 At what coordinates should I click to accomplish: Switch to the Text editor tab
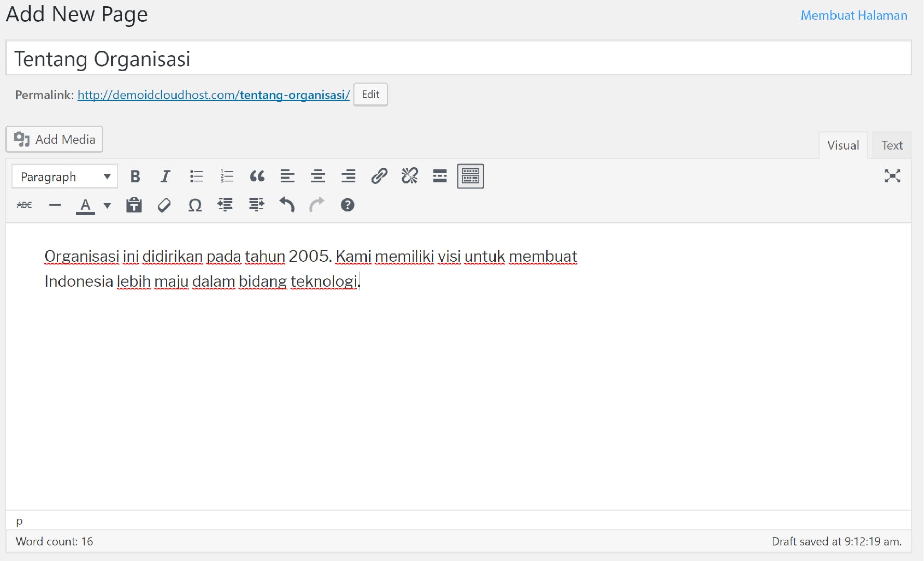pyautogui.click(x=892, y=145)
